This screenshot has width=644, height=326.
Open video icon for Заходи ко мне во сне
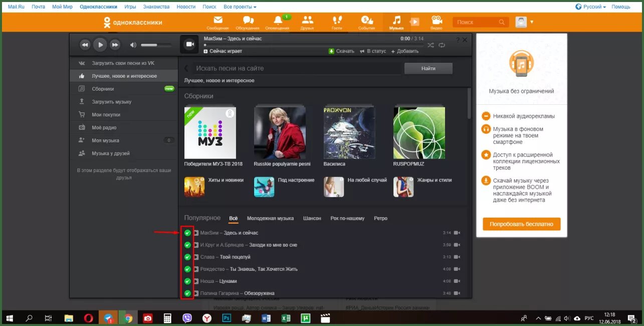click(x=458, y=245)
